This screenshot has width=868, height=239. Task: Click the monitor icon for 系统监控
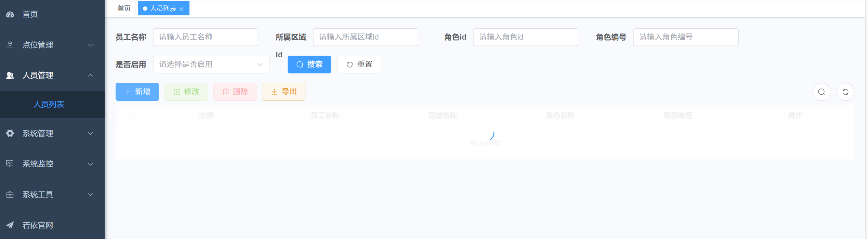pyautogui.click(x=10, y=164)
